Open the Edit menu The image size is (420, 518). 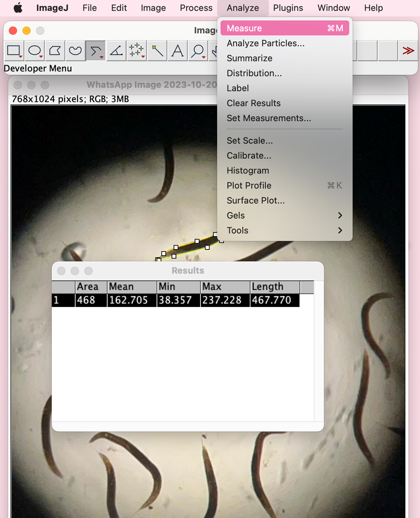tap(119, 8)
